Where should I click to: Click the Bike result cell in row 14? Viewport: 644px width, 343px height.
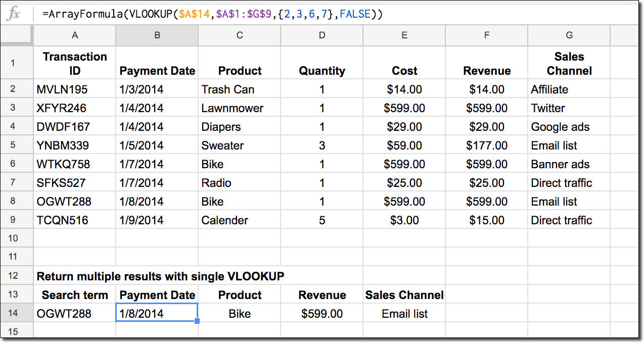pyautogui.click(x=239, y=313)
